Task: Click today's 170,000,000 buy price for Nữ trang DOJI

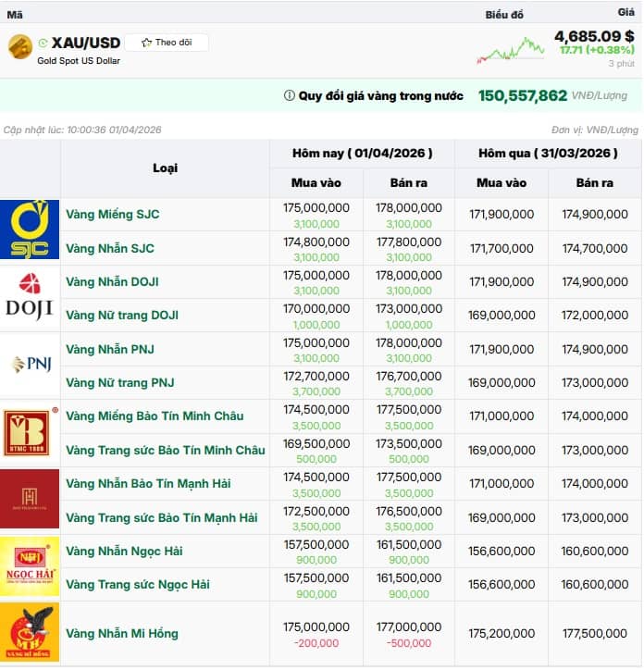Action: coord(316,308)
